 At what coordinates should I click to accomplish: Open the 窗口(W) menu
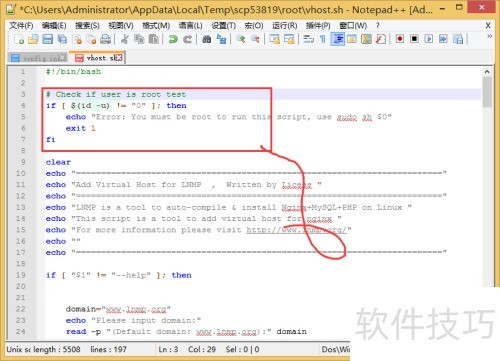[353, 25]
